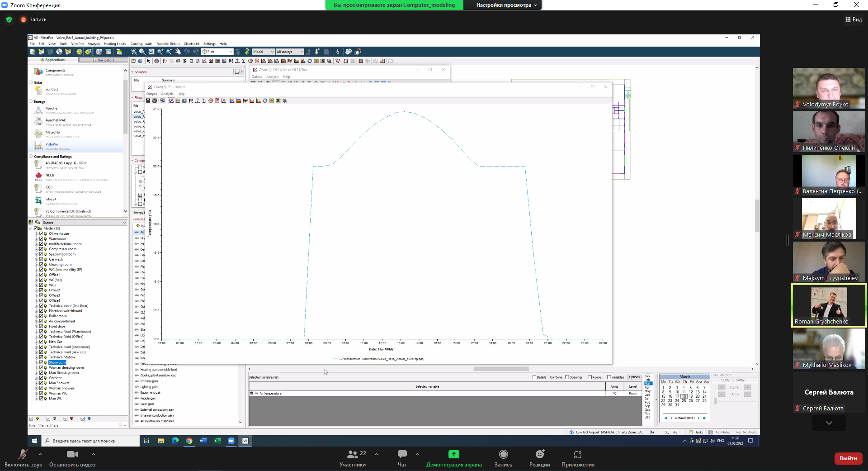Viewport: 868px width, 471px height.
Task: Expand the Oil warhouse tree node
Action: 36,234
